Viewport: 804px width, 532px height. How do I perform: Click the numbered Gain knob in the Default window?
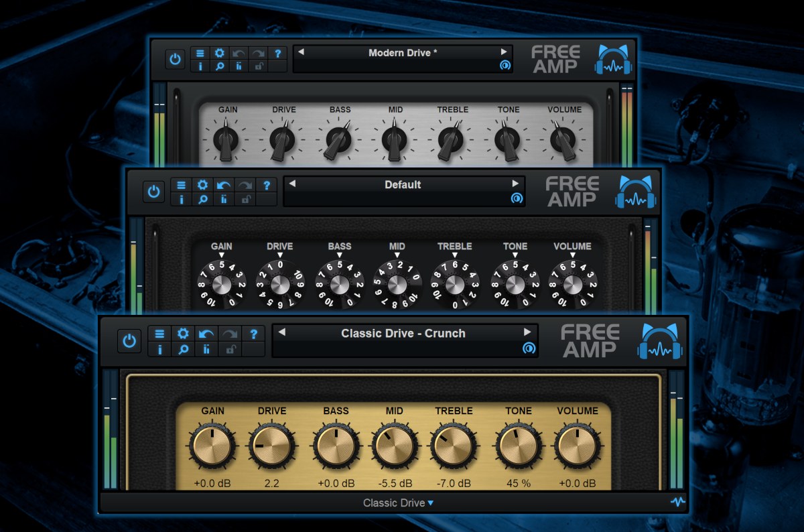coord(222,284)
